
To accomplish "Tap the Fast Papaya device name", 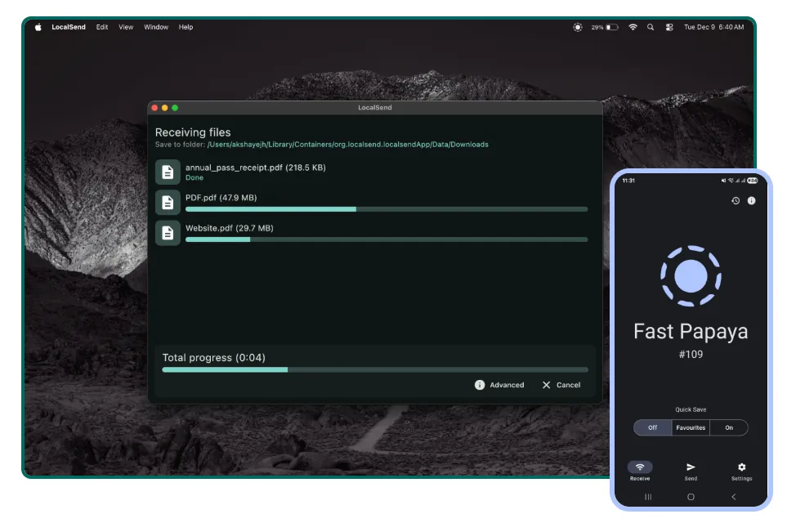I will (691, 332).
